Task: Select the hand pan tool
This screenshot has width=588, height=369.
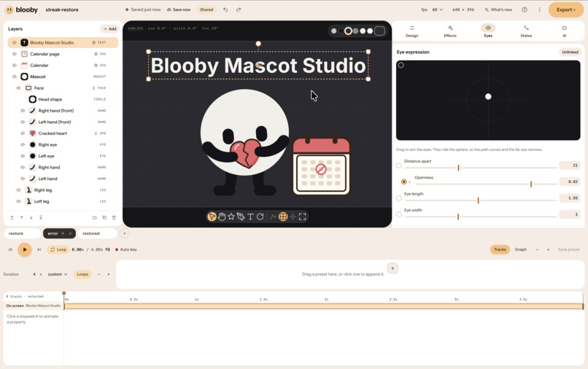Action: pos(222,217)
